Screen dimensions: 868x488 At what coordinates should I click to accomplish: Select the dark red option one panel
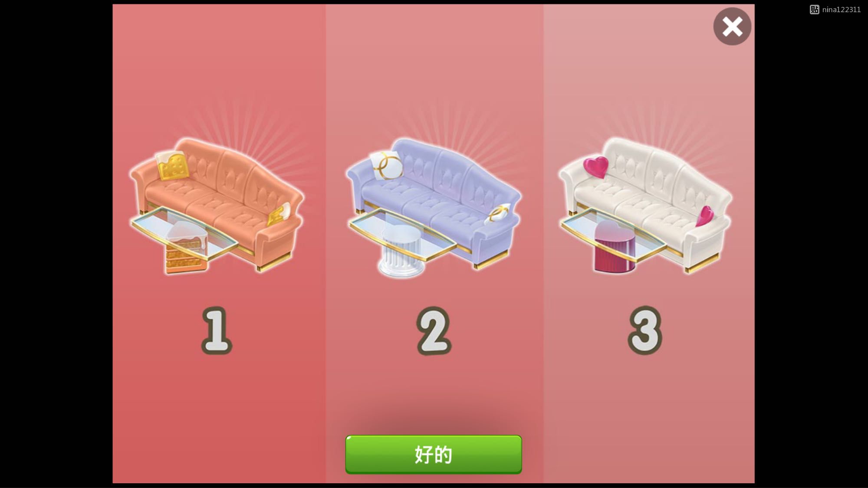(219, 244)
